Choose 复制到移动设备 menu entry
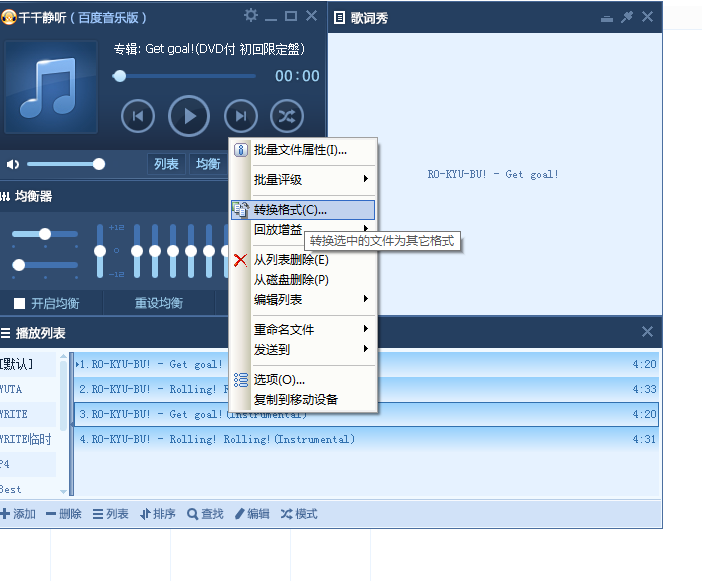Image resolution: width=702 pixels, height=581 pixels. coord(303,399)
